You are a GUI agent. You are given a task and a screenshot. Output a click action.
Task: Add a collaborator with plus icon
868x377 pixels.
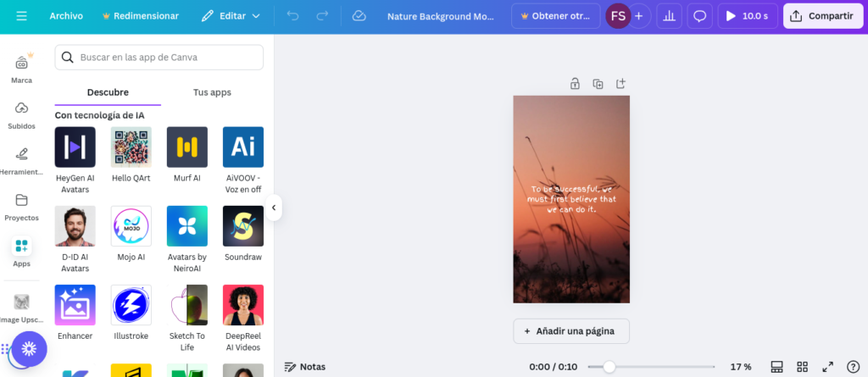click(639, 16)
